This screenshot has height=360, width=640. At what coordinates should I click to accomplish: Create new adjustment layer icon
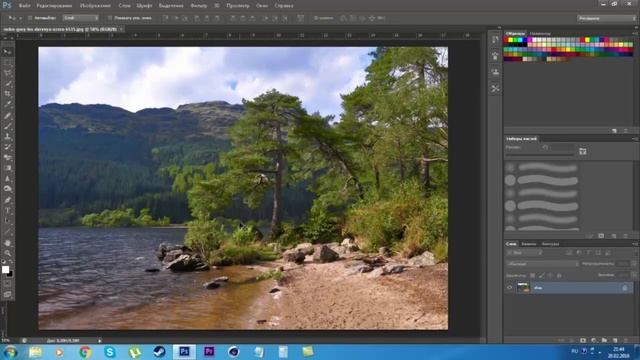(593, 340)
